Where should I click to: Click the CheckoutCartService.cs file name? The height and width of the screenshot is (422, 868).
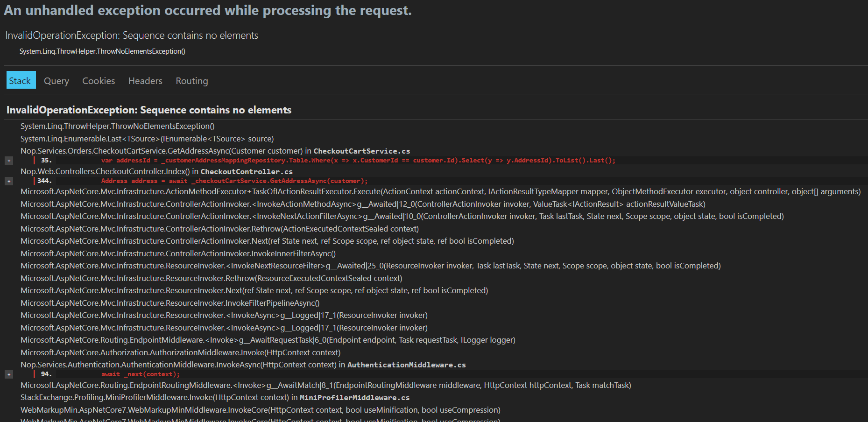[x=362, y=151]
